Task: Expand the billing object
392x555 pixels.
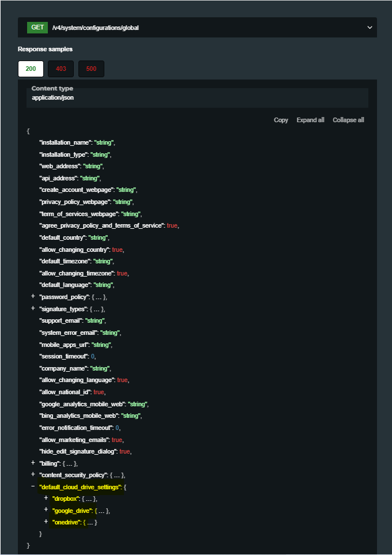Action: [x=33, y=463]
